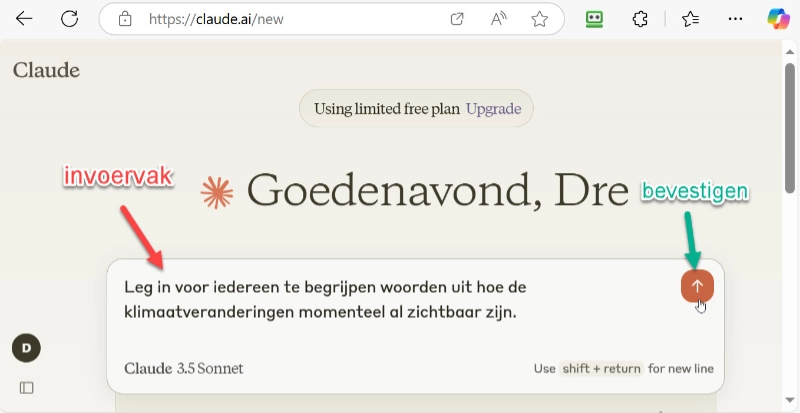Click the user avatar labeled D

[26, 347]
